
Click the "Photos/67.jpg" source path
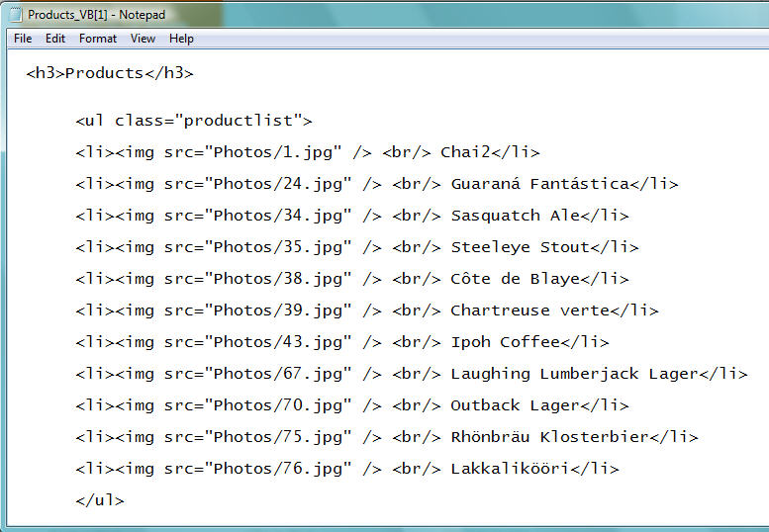277,374
